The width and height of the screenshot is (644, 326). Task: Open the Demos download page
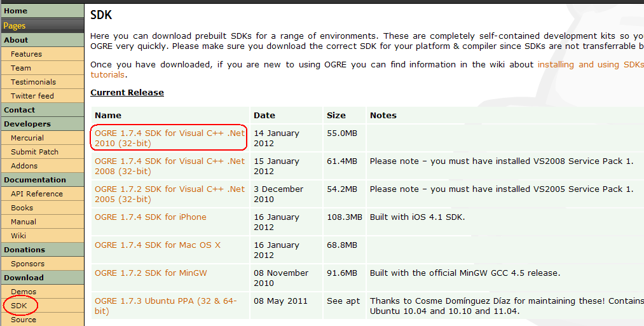[43, 292]
